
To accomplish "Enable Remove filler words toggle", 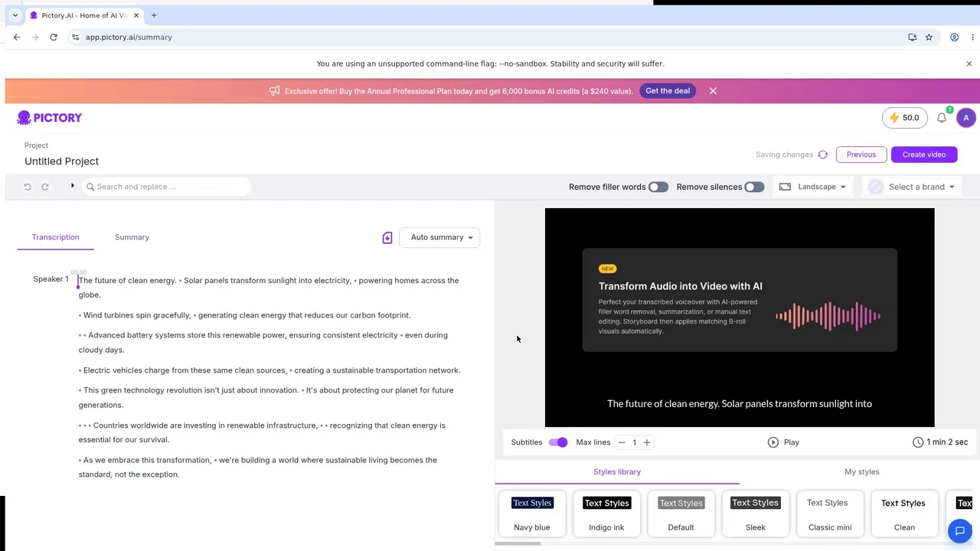I will [x=658, y=187].
